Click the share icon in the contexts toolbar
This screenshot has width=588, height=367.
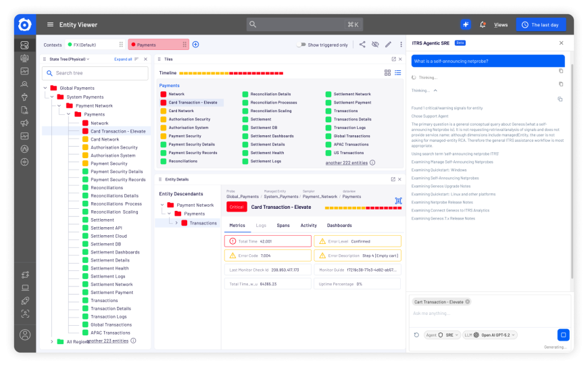point(362,45)
